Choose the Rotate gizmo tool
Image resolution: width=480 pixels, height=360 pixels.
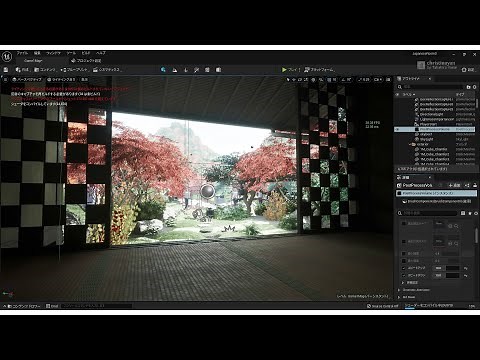(300, 80)
